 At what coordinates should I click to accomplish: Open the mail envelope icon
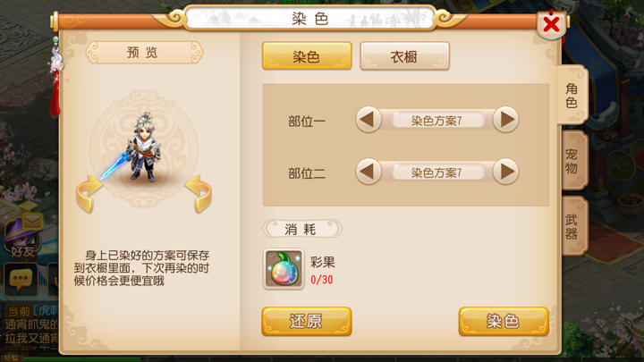coord(32,222)
